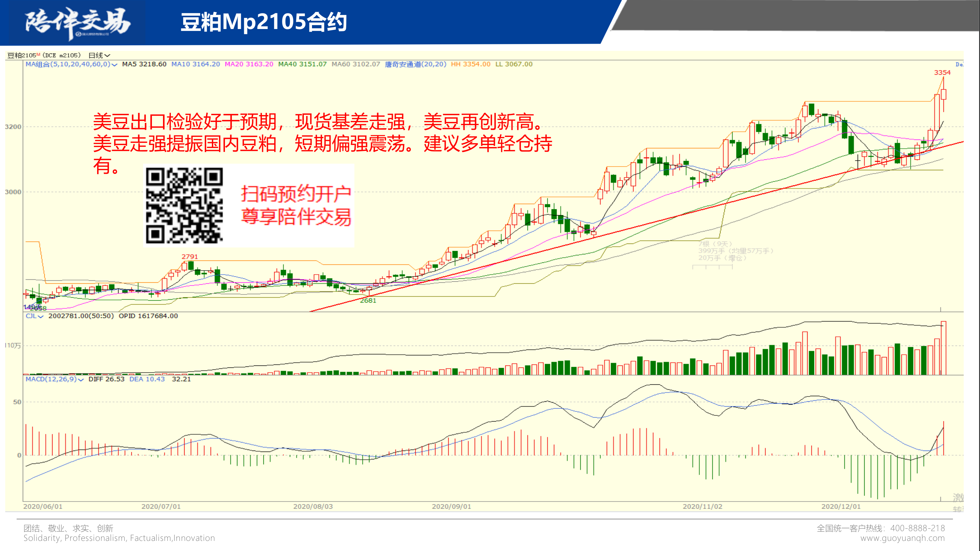This screenshot has width=980, height=551.
Task: Click the partially visible Del label at the top right
Action: [959, 64]
